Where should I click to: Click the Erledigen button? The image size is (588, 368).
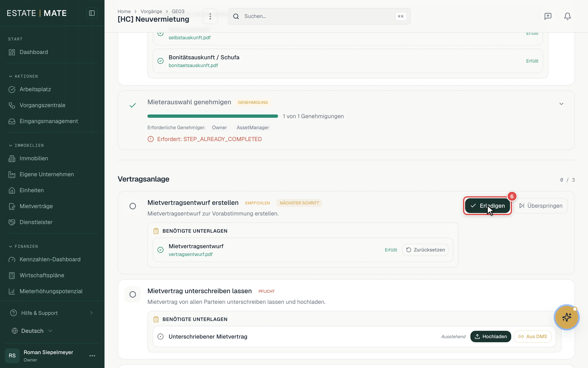487,206
